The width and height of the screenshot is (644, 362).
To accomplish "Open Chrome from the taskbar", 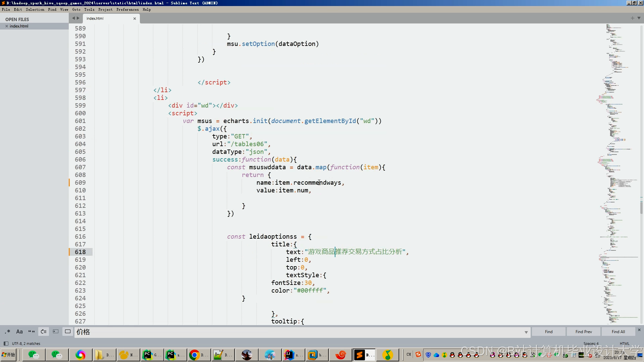I will click(x=194, y=355).
